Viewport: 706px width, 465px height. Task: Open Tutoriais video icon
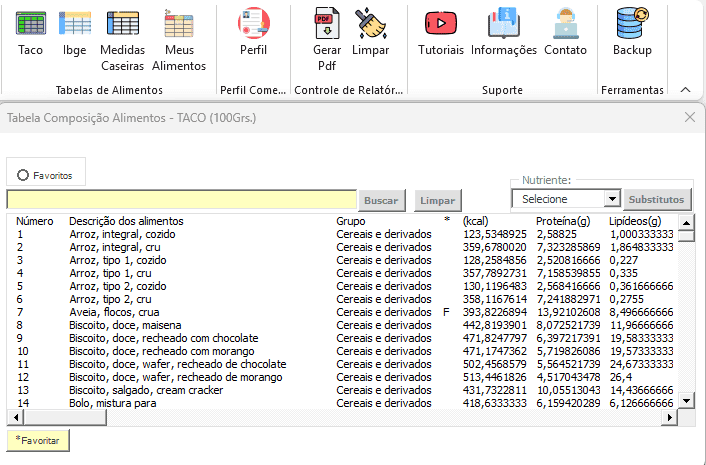441,32
